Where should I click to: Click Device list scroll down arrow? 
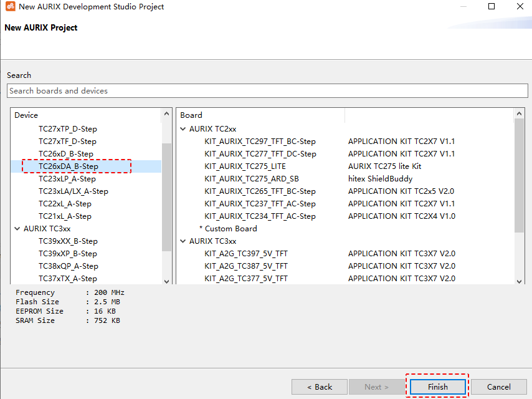[x=166, y=281]
